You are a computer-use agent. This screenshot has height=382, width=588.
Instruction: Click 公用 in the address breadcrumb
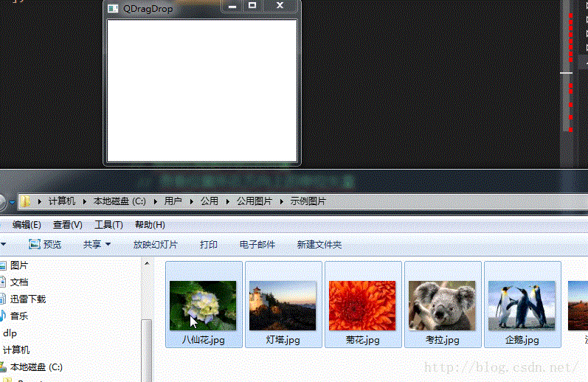coord(210,201)
